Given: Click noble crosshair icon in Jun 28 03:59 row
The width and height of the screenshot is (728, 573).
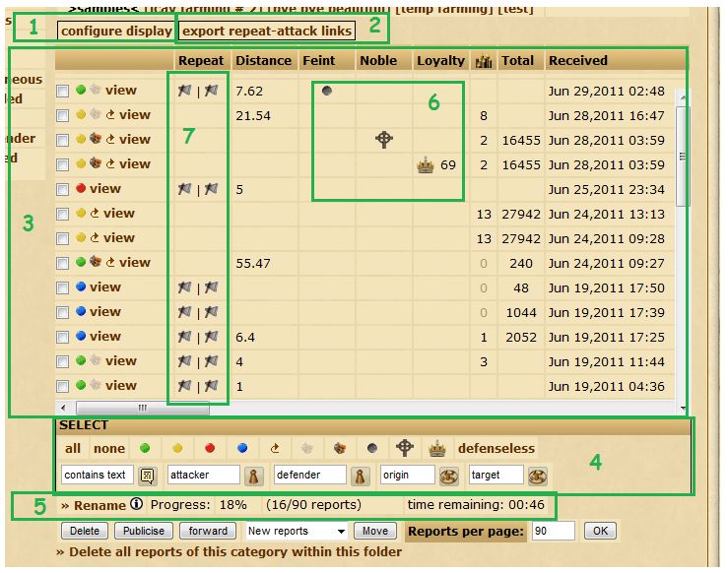Looking at the screenshot, I should 384,139.
